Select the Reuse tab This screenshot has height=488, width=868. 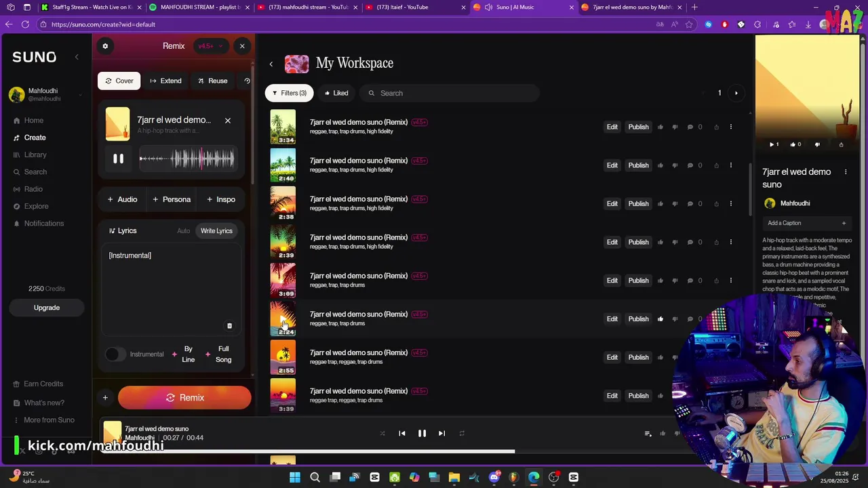point(212,81)
